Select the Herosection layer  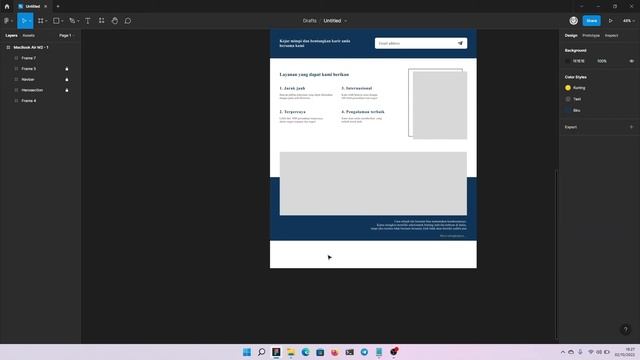32,90
